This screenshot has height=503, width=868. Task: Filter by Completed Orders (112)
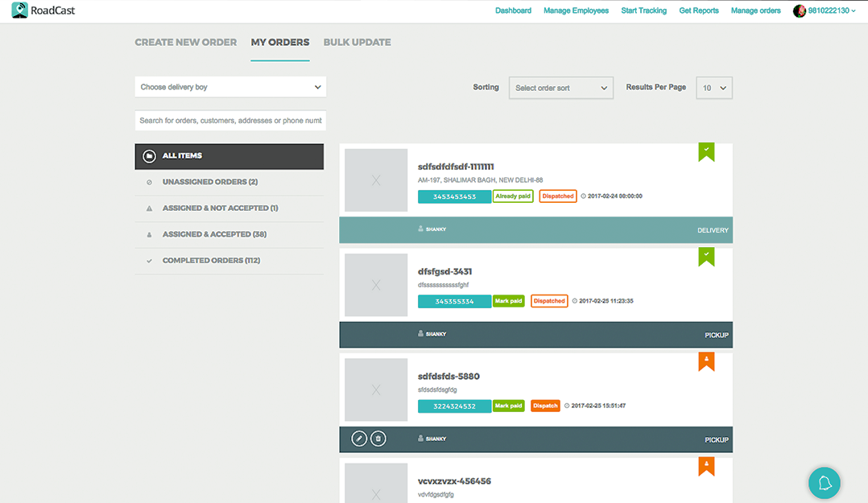pyautogui.click(x=229, y=261)
